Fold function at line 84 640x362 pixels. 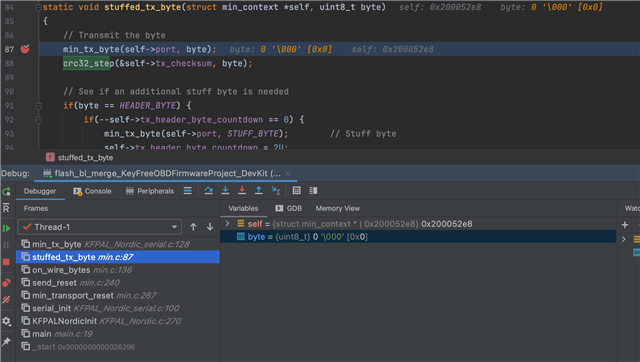38,7
